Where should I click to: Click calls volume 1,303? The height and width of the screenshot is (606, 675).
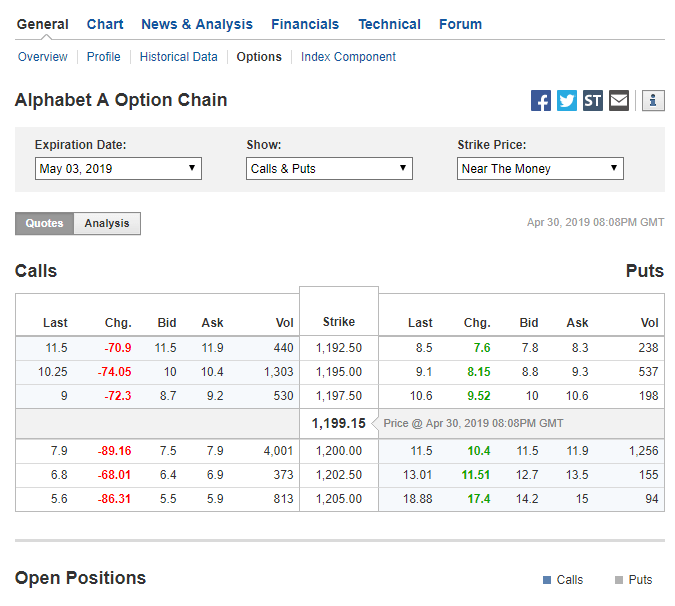pyautogui.click(x=279, y=372)
